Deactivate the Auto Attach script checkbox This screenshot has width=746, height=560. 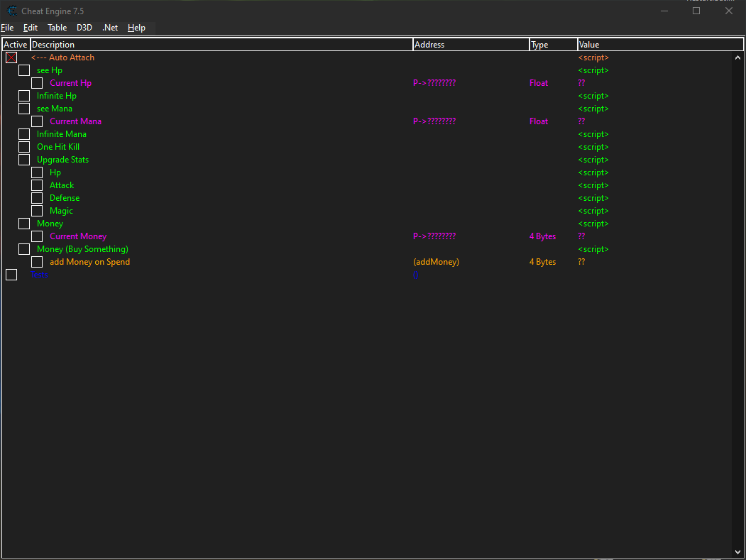click(x=11, y=57)
